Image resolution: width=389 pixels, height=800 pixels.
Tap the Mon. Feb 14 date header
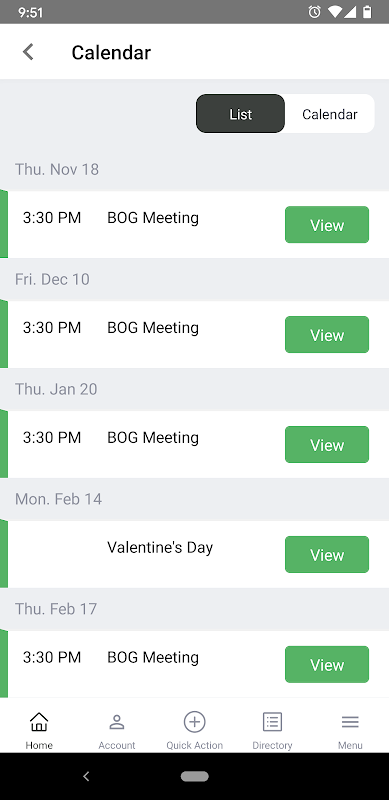(x=58, y=499)
